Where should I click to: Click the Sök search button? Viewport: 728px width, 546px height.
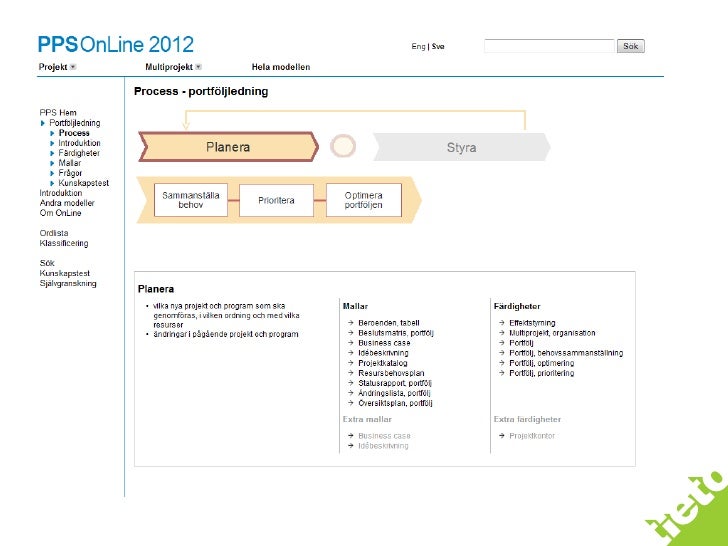[630, 46]
